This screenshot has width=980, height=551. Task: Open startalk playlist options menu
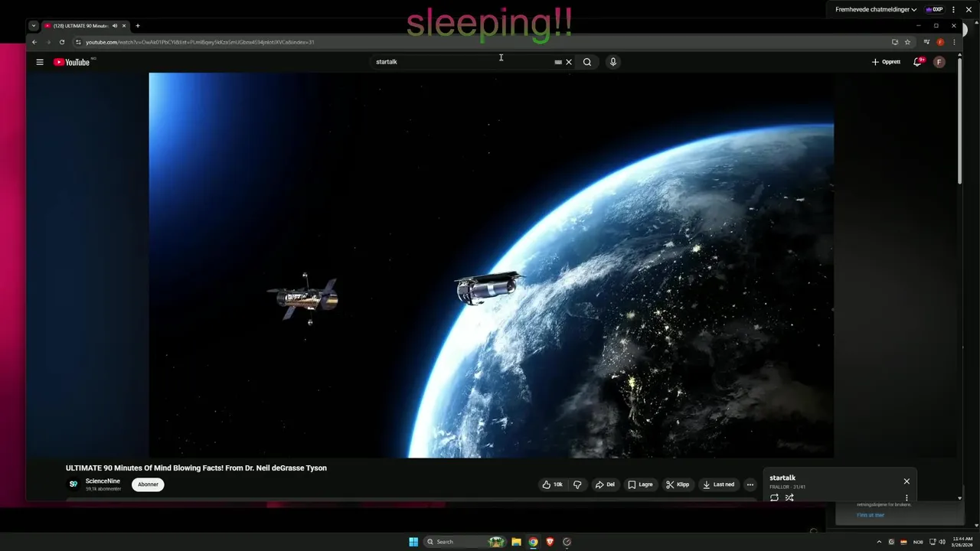pos(906,497)
